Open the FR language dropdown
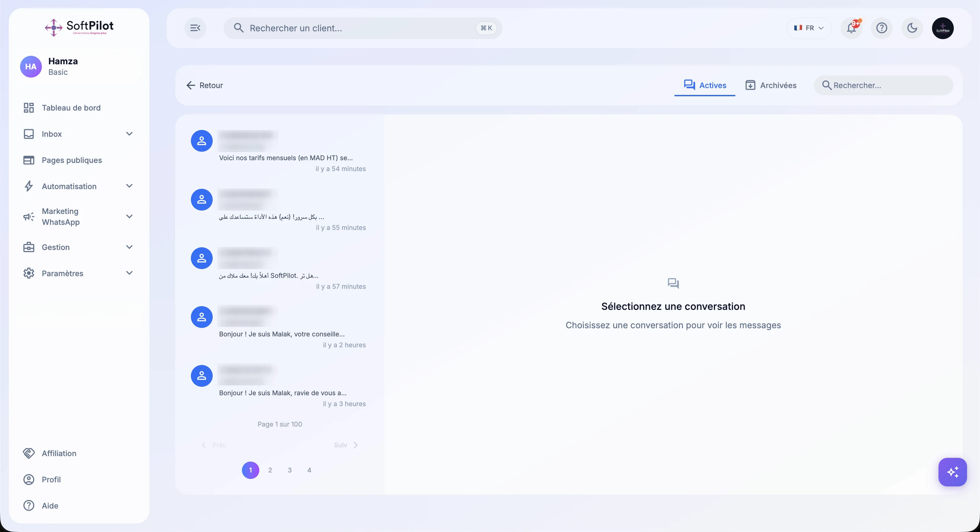 tap(809, 28)
